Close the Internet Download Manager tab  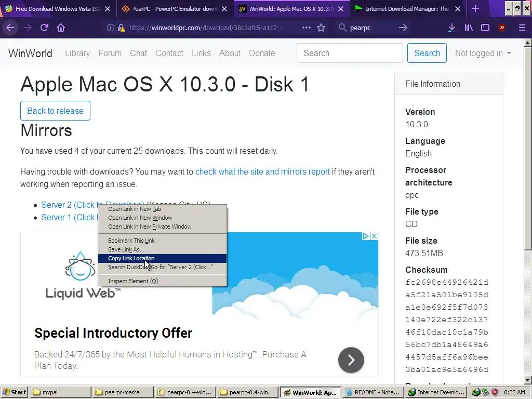click(x=458, y=9)
